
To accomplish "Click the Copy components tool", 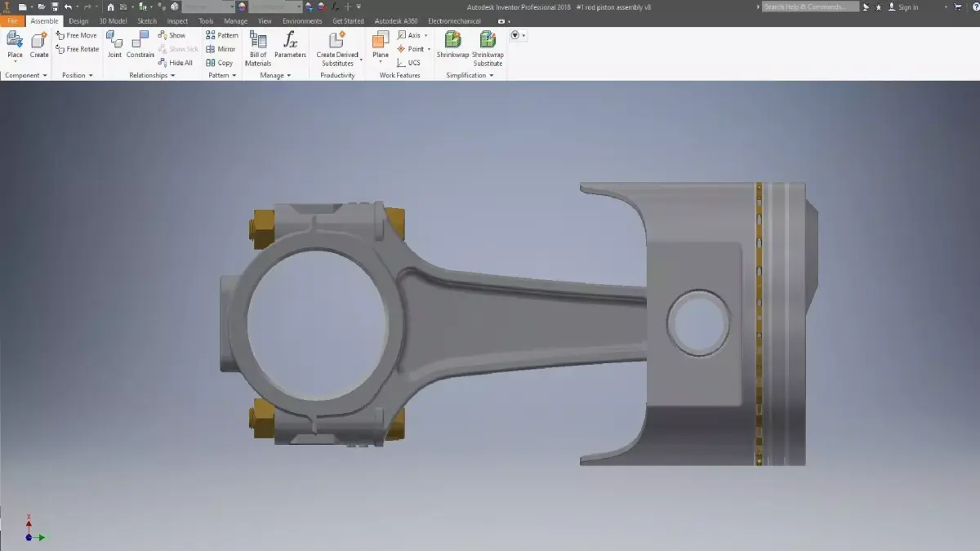I will pyautogui.click(x=220, y=63).
